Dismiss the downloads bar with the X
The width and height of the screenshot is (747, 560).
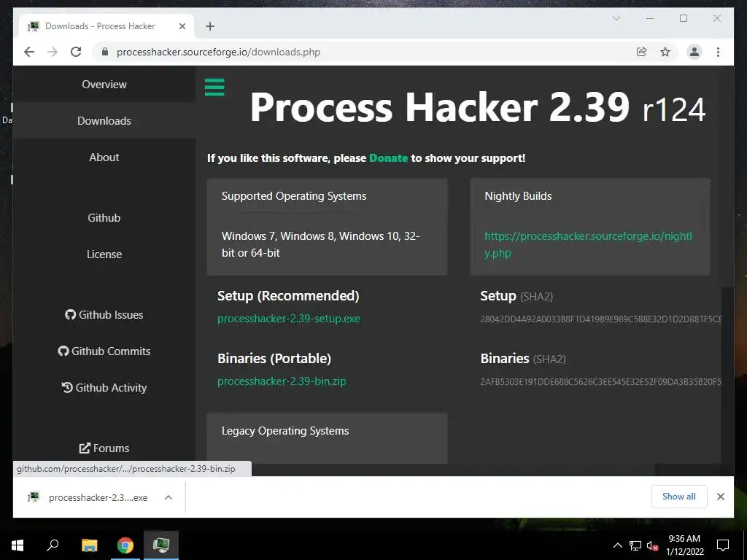pos(720,497)
